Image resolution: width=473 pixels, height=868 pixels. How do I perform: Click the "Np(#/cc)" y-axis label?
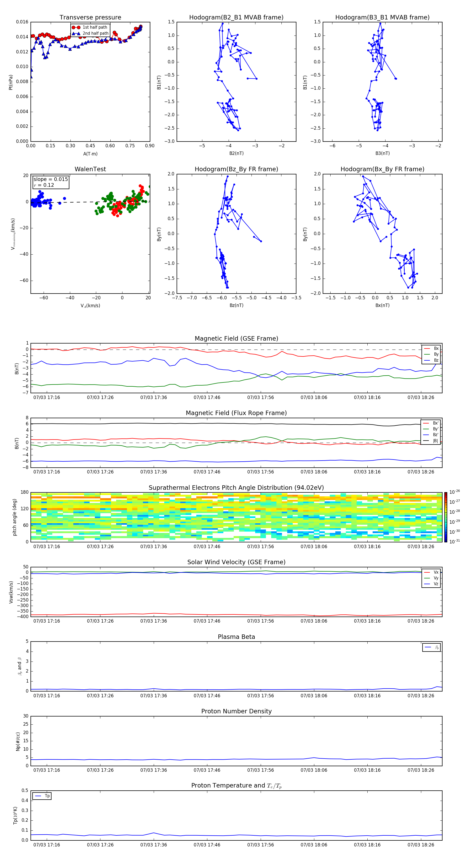18,741
